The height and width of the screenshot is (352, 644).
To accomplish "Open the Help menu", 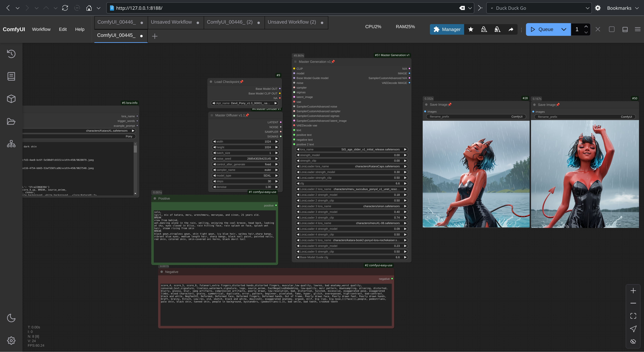I will [80, 29].
